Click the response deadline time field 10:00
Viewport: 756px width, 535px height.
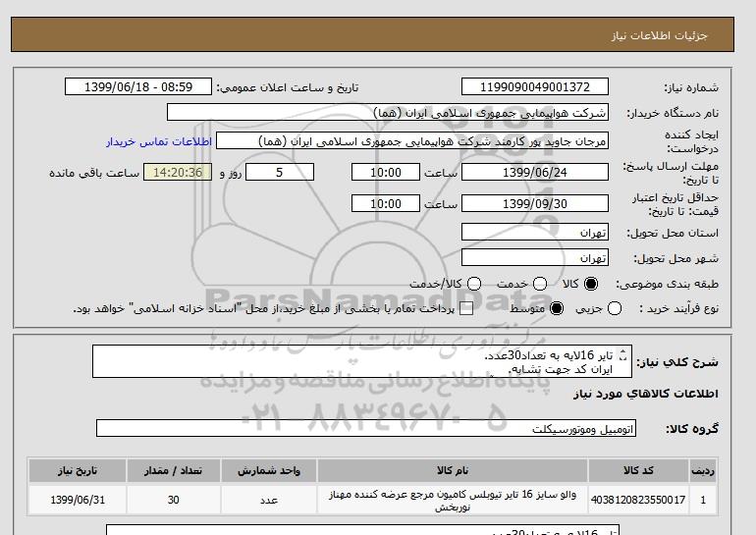[386, 172]
